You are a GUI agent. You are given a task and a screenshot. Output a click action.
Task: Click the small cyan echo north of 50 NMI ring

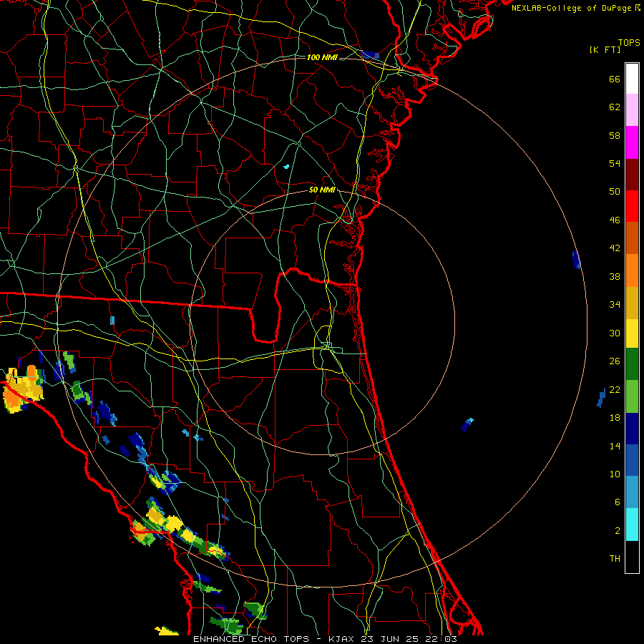click(x=286, y=166)
